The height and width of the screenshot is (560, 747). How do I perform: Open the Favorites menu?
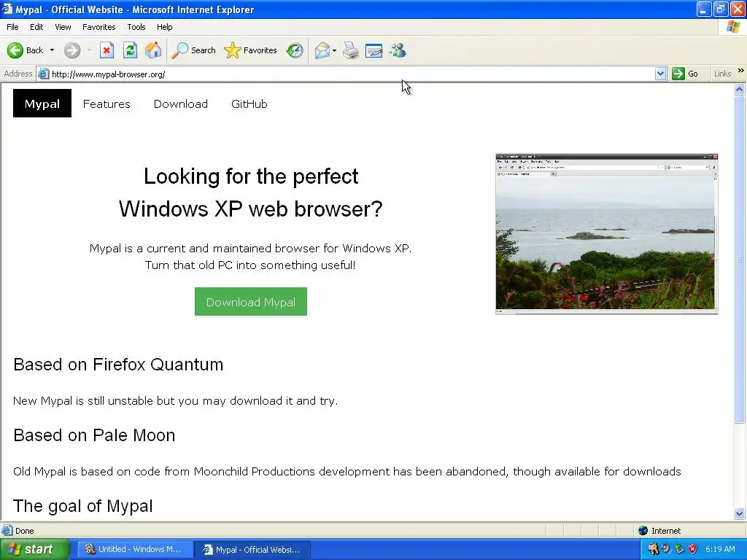click(x=99, y=27)
